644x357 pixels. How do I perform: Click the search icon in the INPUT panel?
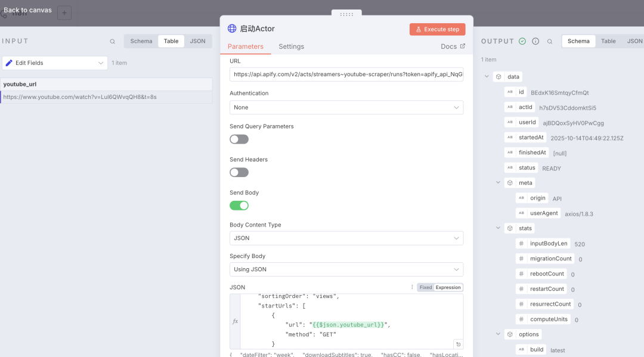coord(112,42)
